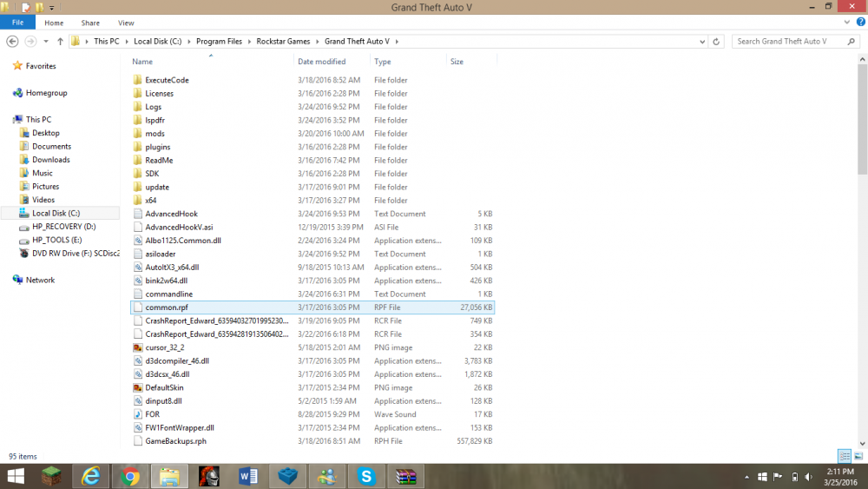Screen dimensions: 868x489
Task: Go forward with the arrow button
Action: (30, 42)
